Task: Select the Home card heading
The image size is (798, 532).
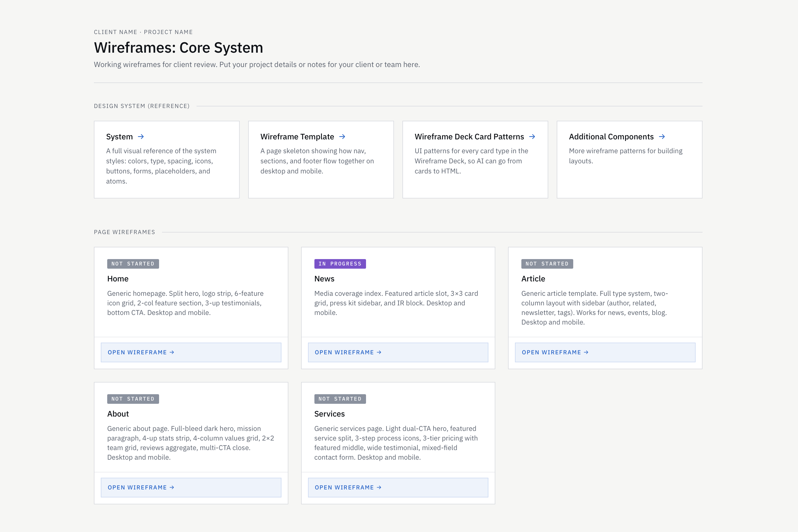Action: [x=118, y=279]
